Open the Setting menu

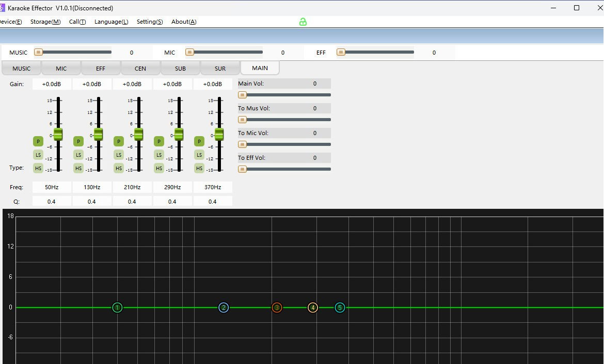pyautogui.click(x=150, y=22)
